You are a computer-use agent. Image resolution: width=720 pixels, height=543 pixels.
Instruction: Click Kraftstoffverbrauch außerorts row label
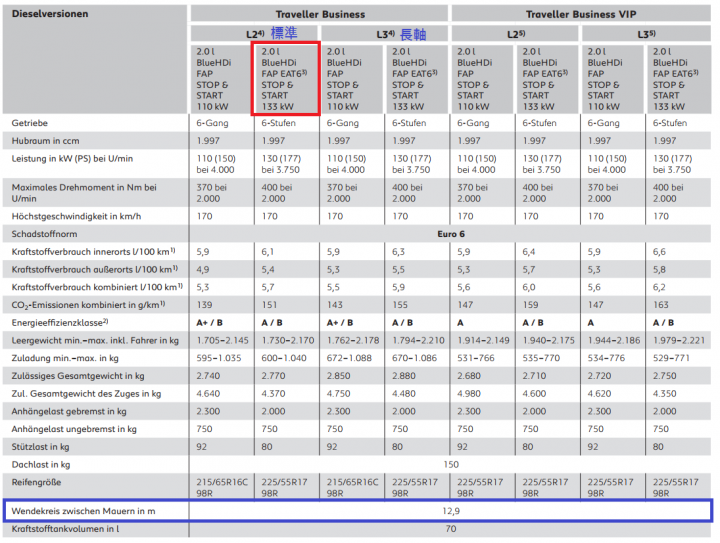[95, 269]
